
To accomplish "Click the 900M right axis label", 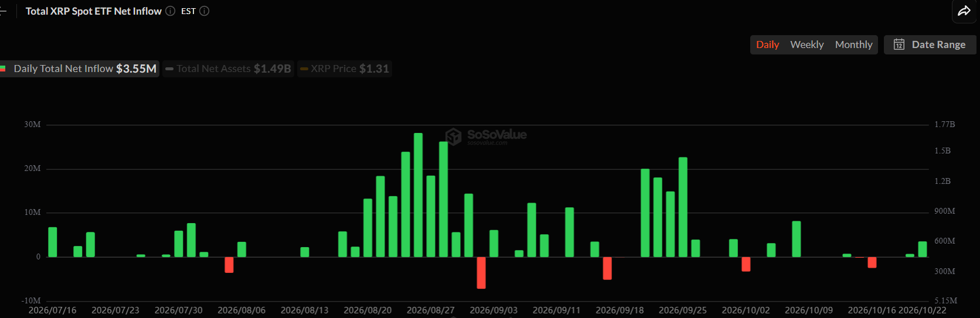I will [x=945, y=211].
